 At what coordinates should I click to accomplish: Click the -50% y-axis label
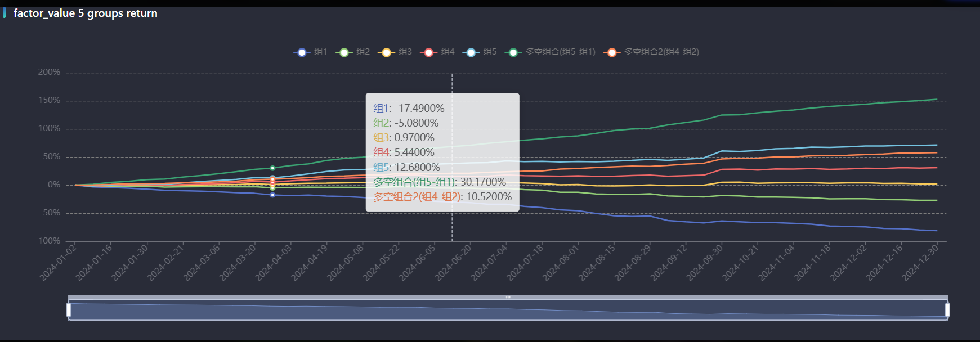tap(50, 213)
